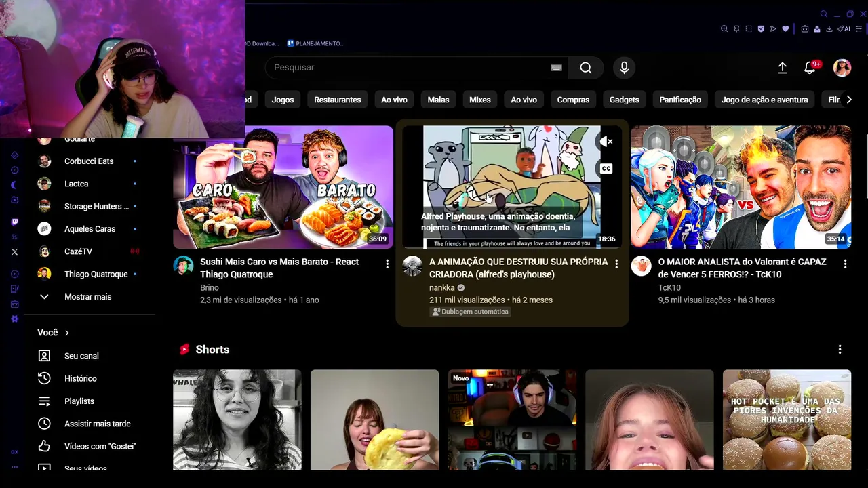
Task: Open Histórico in the sidebar
Action: coord(81,378)
